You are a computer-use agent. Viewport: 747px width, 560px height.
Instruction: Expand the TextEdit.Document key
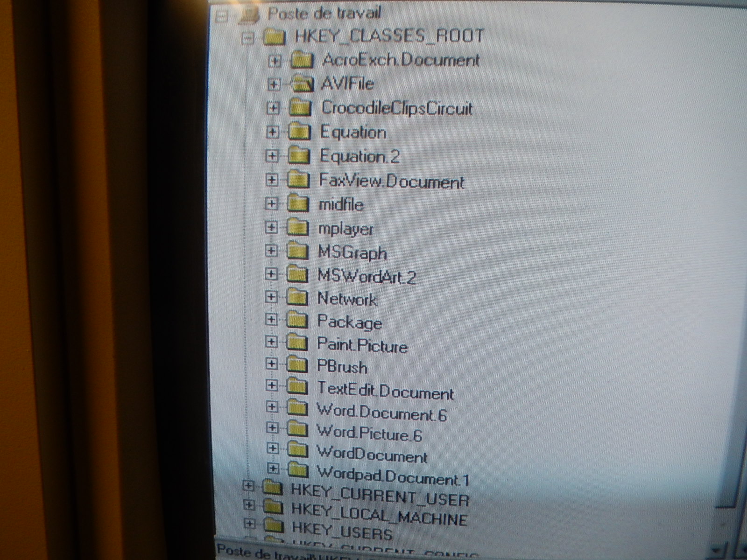(271, 385)
